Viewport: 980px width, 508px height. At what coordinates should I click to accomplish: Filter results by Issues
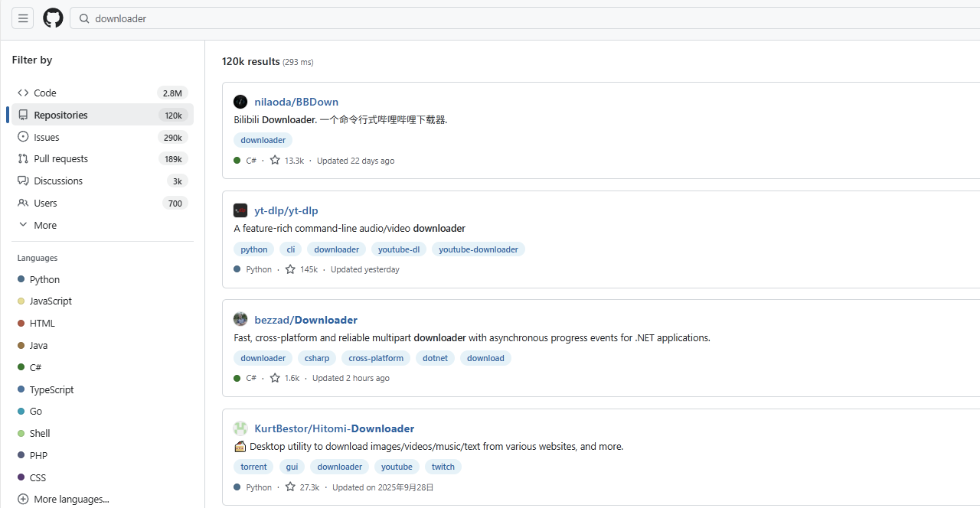tap(103, 137)
